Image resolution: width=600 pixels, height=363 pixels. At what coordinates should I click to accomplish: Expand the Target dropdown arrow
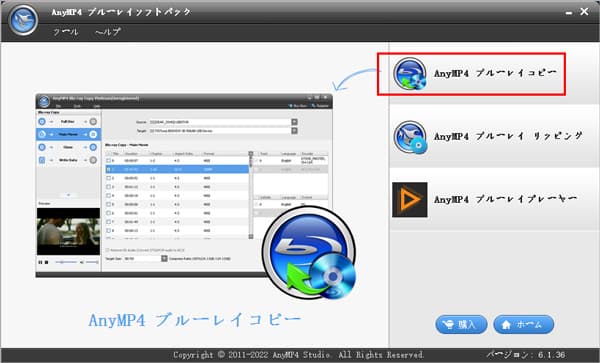click(x=294, y=131)
